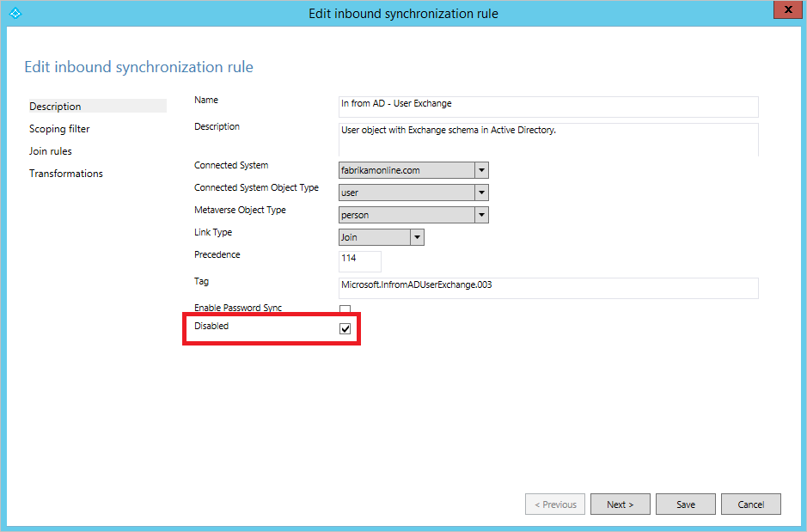
Task: Open the Transformations section
Action: click(66, 173)
